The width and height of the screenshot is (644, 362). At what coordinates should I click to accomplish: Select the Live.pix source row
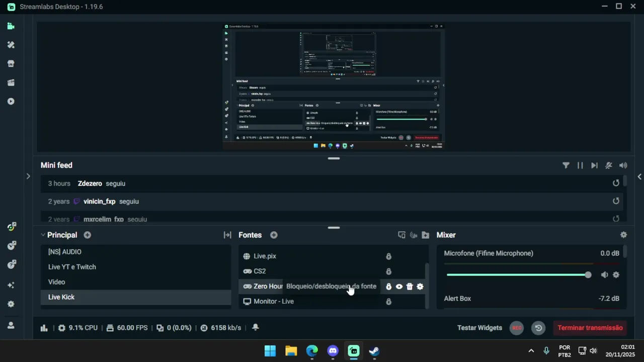coord(332,256)
